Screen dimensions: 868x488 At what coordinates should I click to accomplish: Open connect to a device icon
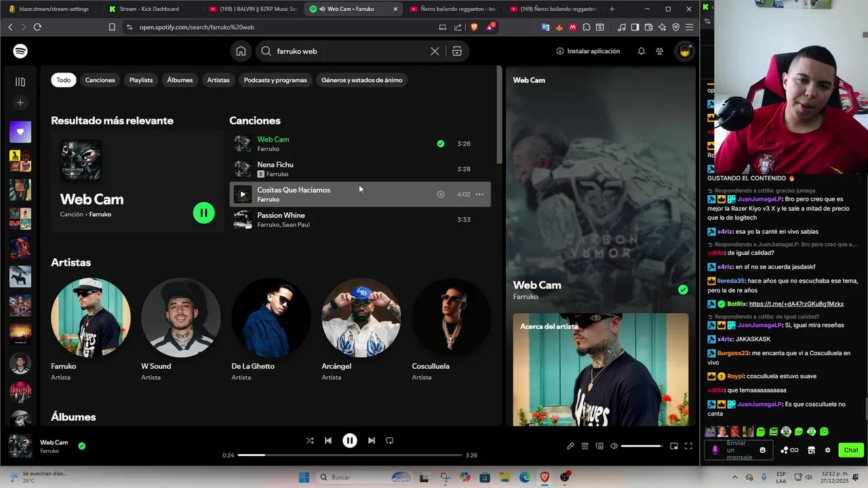(x=599, y=446)
